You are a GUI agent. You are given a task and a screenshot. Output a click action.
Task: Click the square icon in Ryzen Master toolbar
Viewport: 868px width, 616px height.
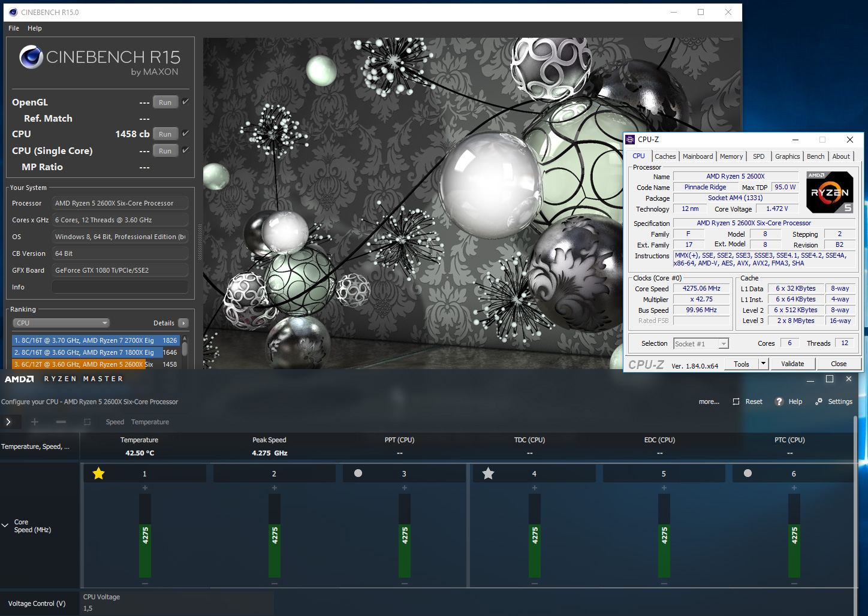pyautogui.click(x=87, y=422)
